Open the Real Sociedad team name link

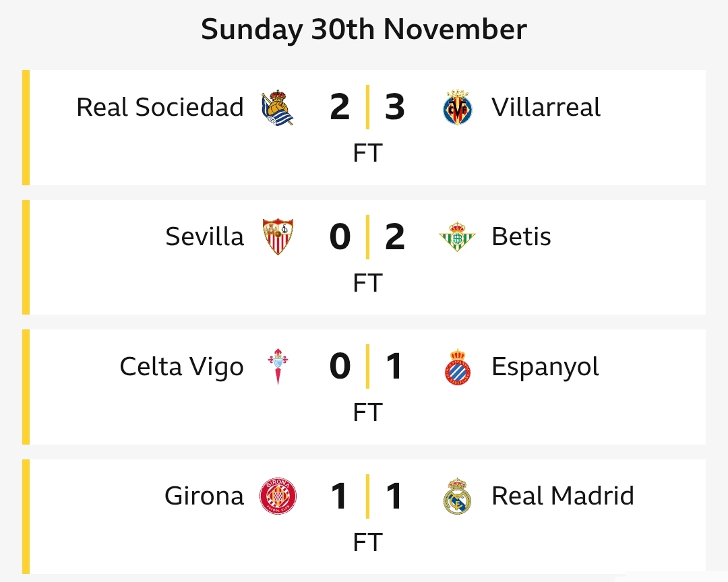click(160, 108)
